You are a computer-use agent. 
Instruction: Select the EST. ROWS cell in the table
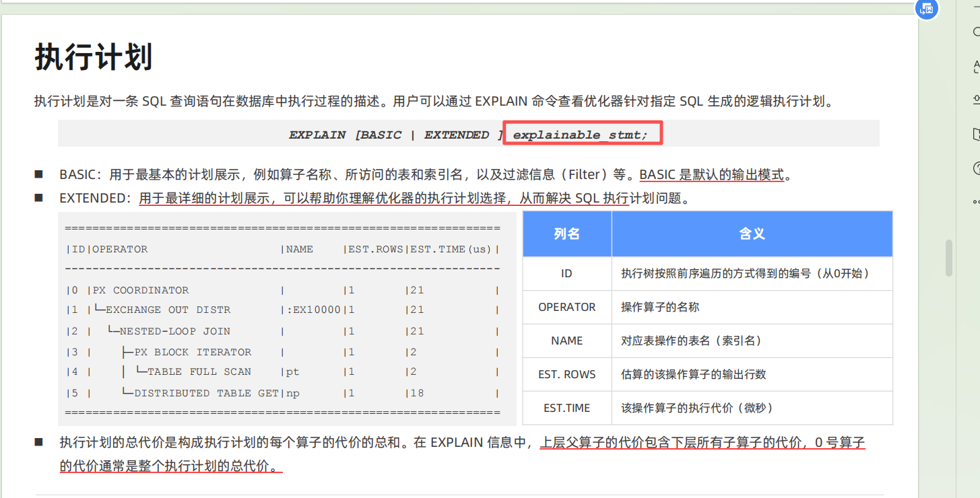pyautogui.click(x=566, y=374)
